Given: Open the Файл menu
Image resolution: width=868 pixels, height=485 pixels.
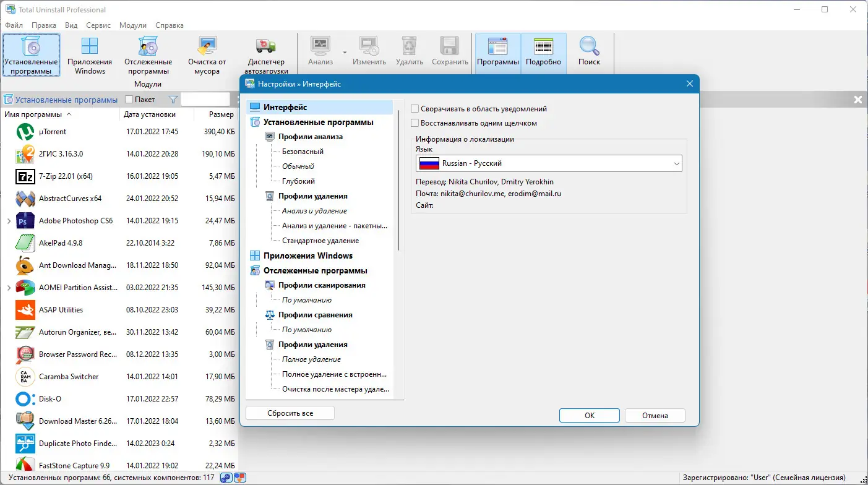Looking at the screenshot, I should click(x=14, y=25).
